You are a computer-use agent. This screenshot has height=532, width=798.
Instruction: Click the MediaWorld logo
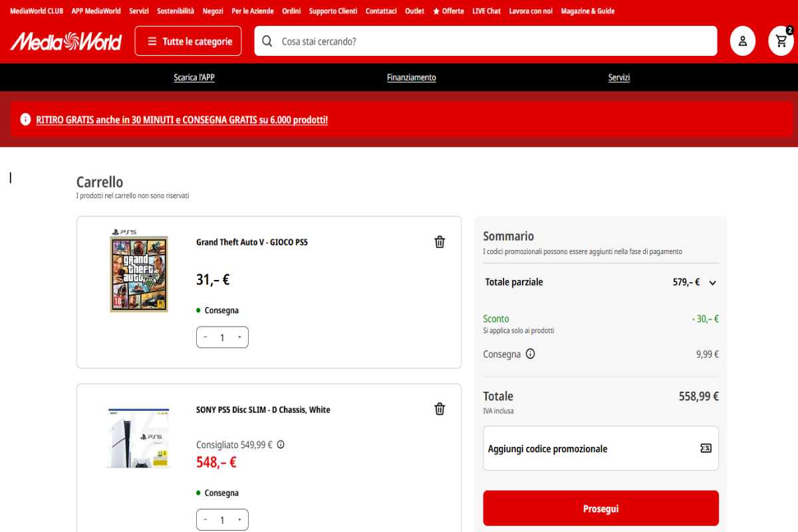[x=66, y=42]
